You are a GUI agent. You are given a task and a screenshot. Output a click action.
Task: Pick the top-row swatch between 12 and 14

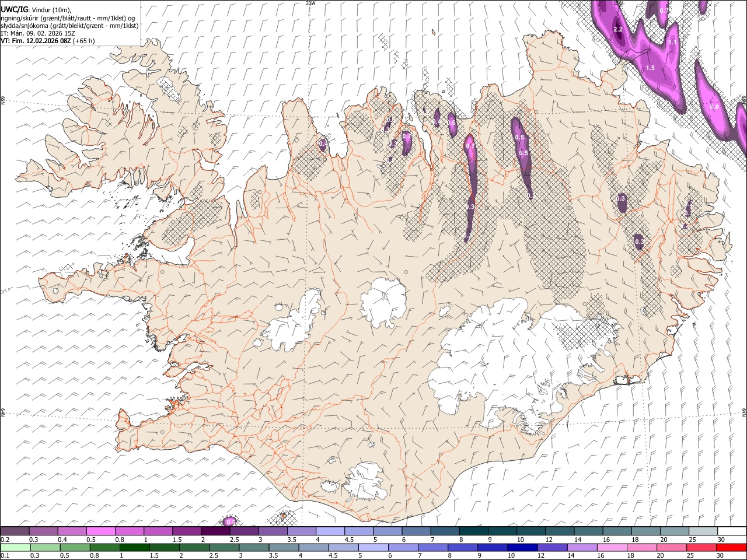pos(559,531)
